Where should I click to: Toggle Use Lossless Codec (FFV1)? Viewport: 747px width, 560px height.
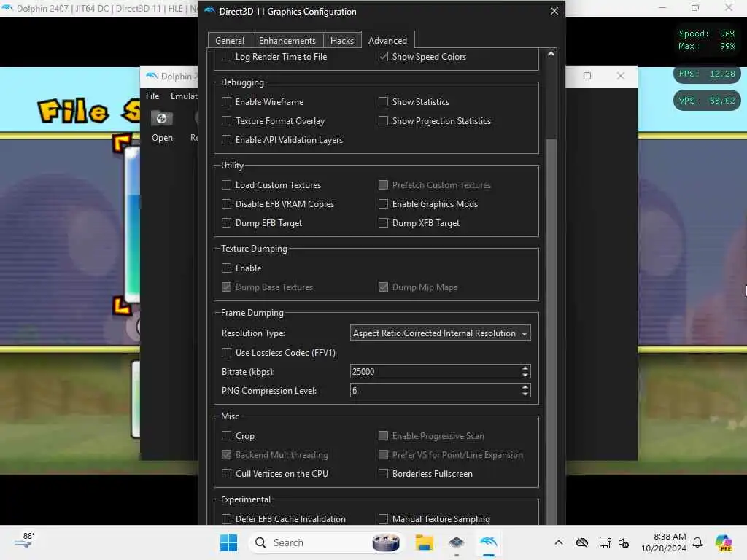tap(227, 353)
